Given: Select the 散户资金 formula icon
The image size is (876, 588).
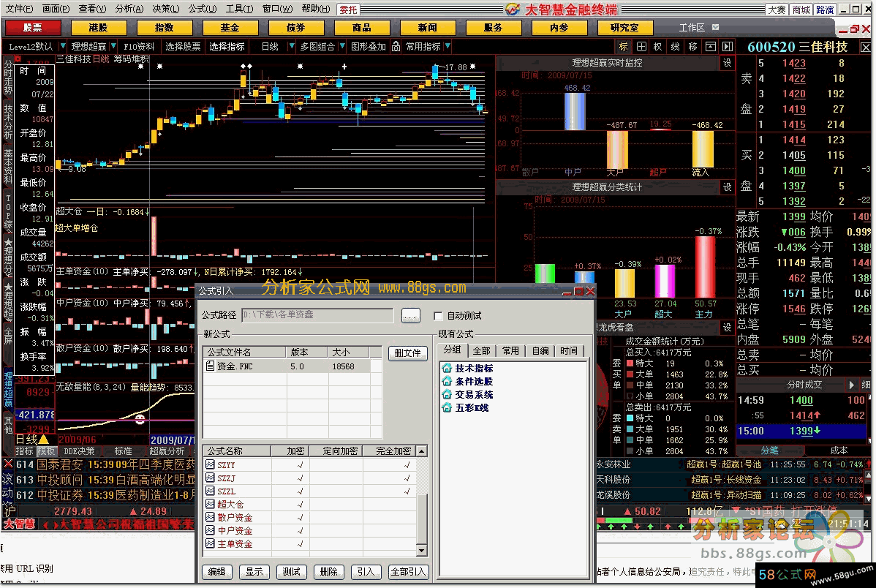Looking at the screenshot, I should [x=210, y=517].
